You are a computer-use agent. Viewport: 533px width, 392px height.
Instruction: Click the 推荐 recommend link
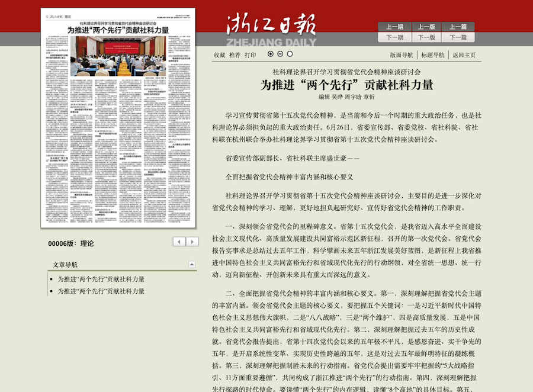tap(235, 55)
